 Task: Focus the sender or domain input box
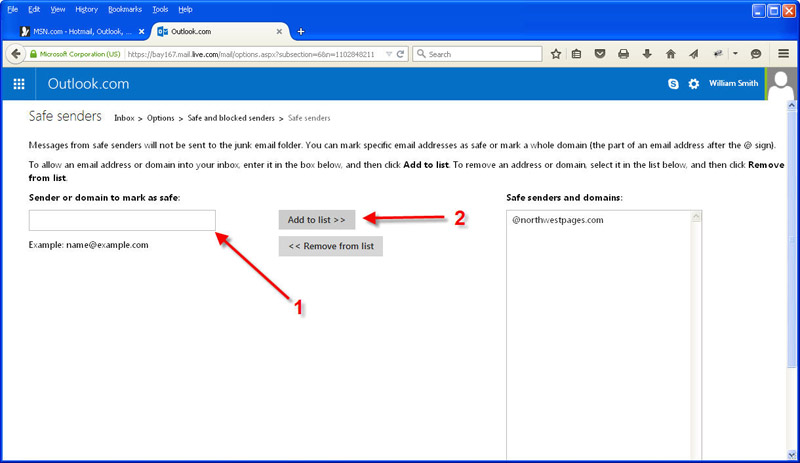click(x=122, y=220)
